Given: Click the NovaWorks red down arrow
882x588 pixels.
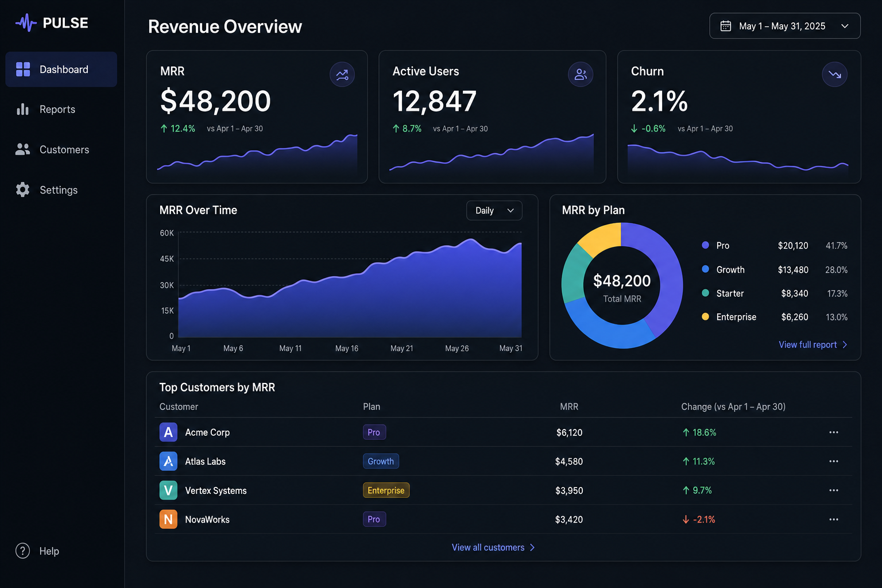Looking at the screenshot, I should point(686,520).
